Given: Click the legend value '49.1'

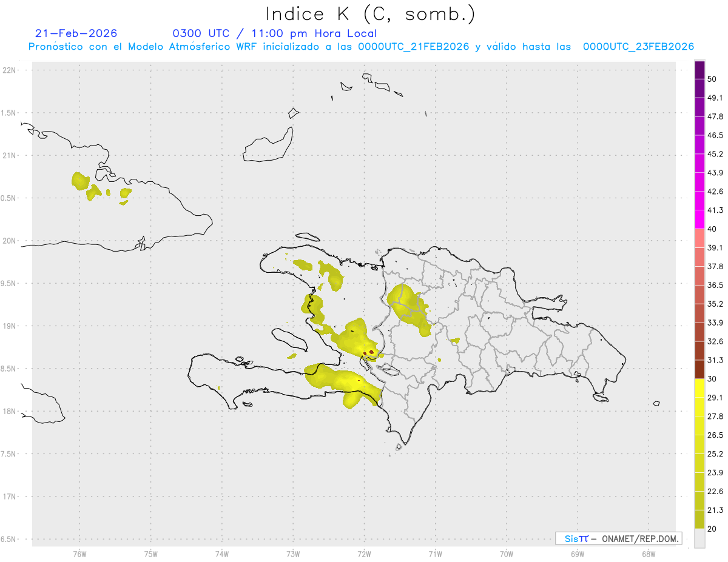Looking at the screenshot, I should click(x=715, y=98).
